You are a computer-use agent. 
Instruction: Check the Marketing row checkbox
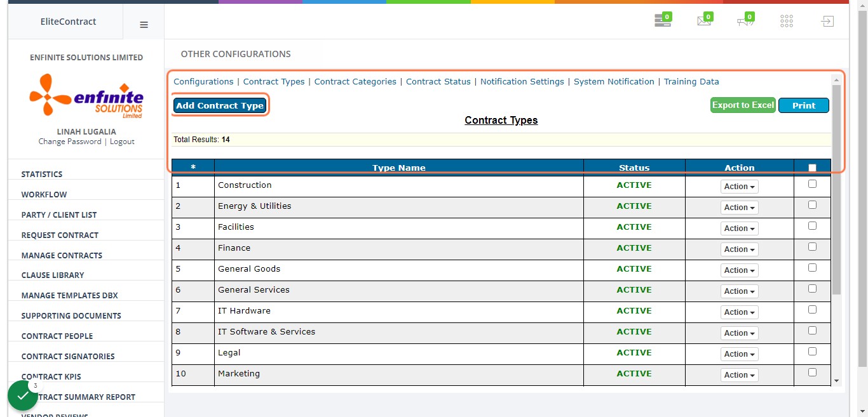tap(812, 373)
